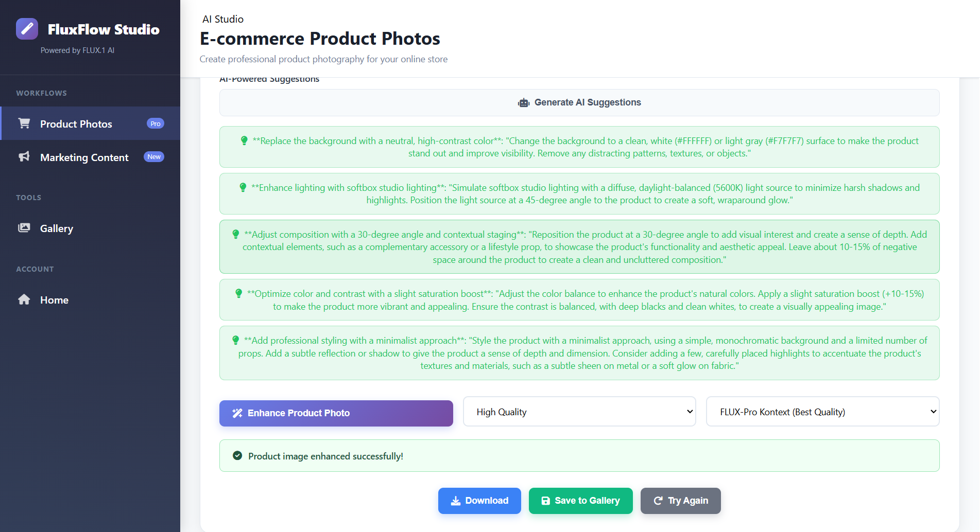Expand the FLUX-Pro Kontext model dropdown
This screenshot has width=980, height=532.
point(822,412)
